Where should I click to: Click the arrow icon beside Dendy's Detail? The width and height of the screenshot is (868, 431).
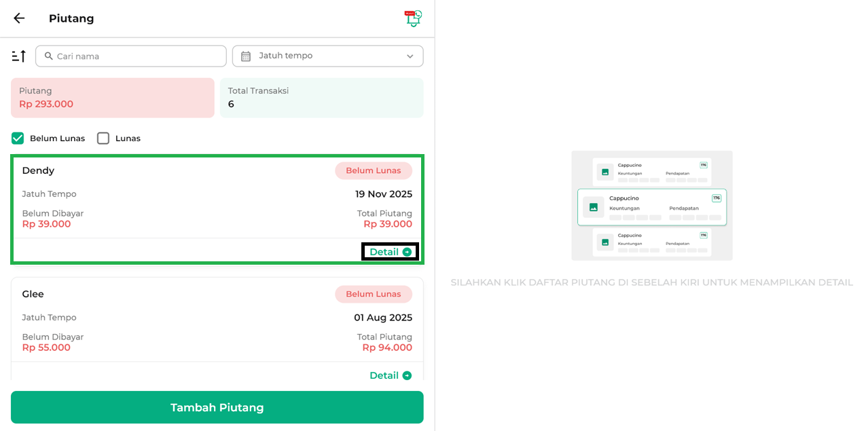tap(407, 252)
